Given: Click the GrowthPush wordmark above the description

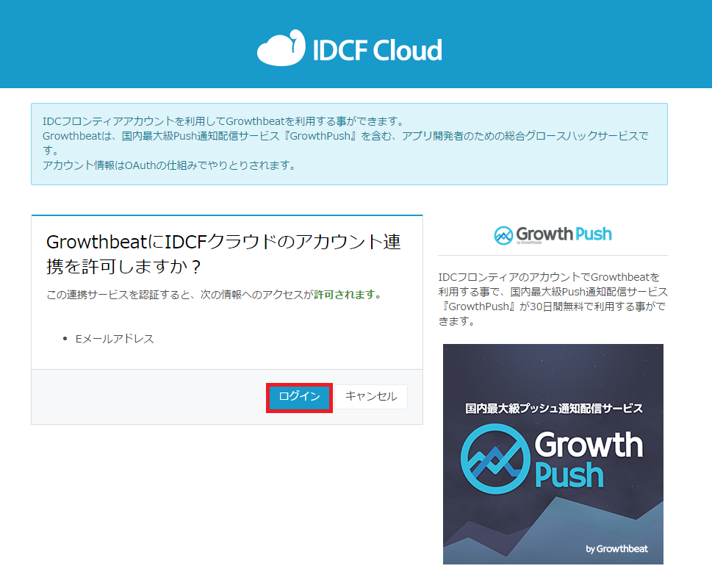Looking at the screenshot, I should 563,234.
